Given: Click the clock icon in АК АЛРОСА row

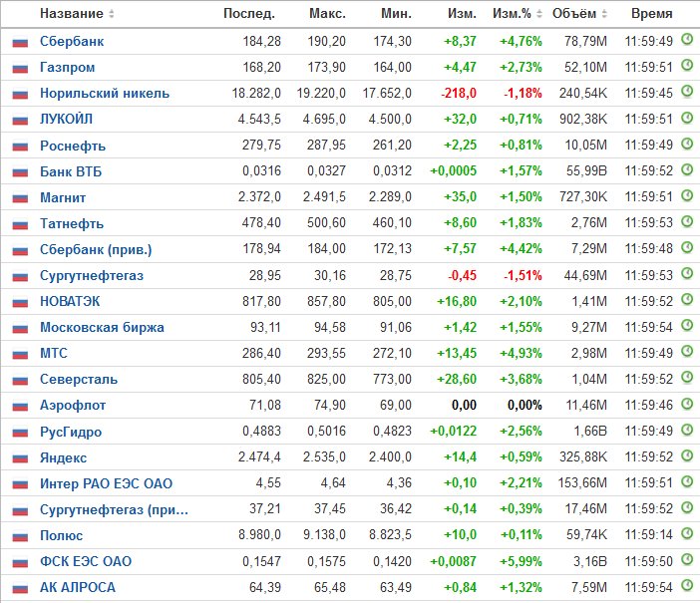Looking at the screenshot, I should coord(687,586).
